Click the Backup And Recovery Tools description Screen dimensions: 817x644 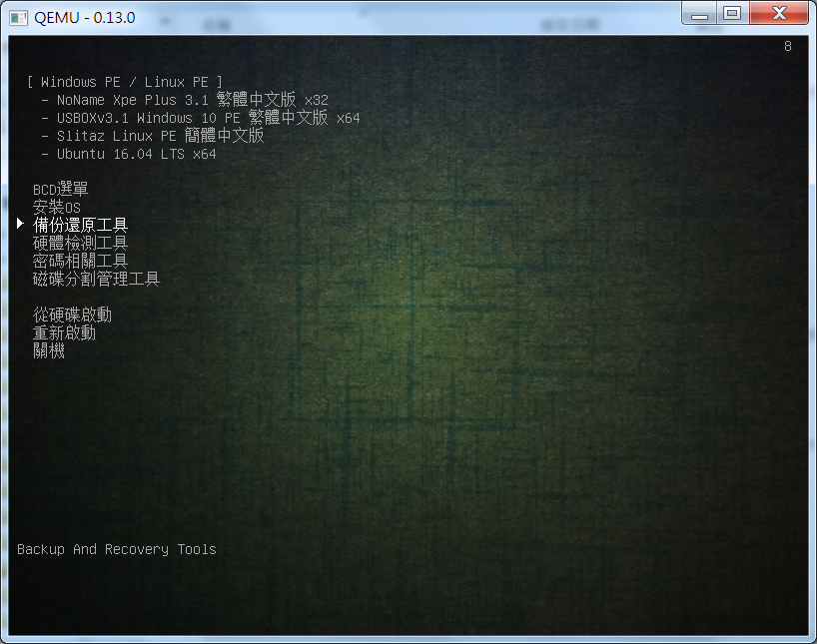point(117,549)
